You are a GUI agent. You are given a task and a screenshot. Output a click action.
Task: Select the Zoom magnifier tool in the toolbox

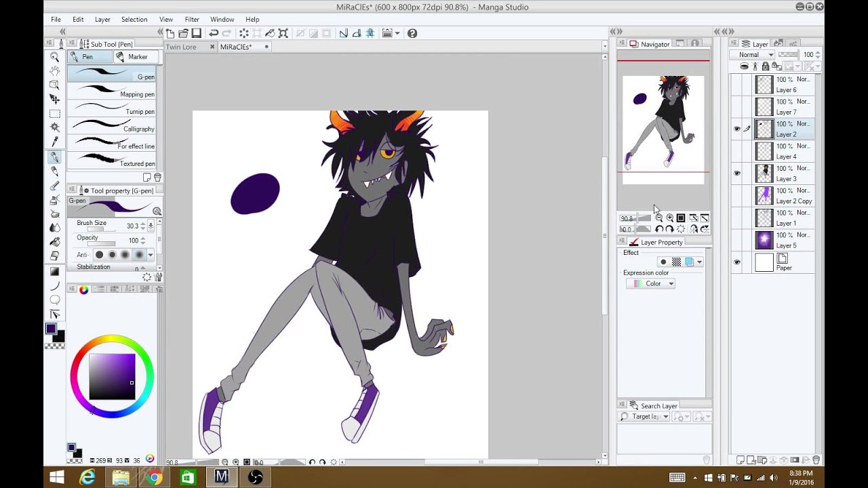(x=54, y=57)
